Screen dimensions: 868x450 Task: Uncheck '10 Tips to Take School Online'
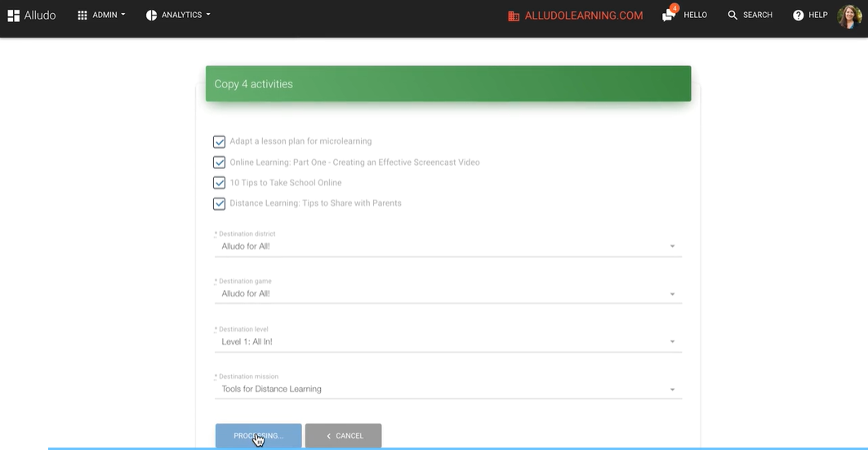pos(219,183)
